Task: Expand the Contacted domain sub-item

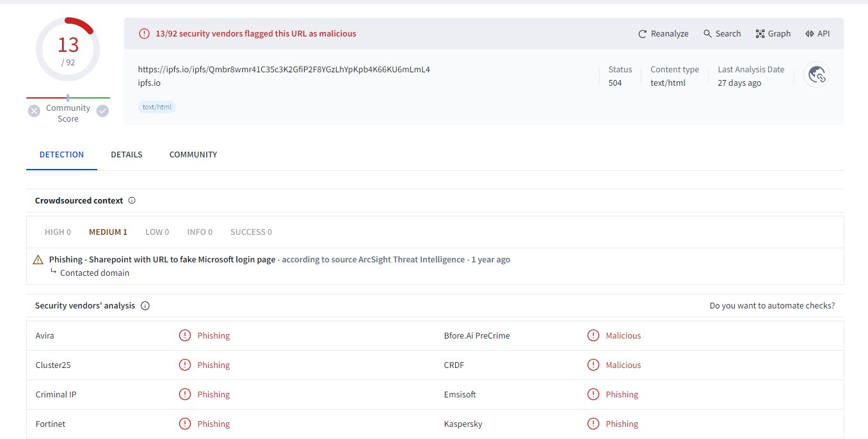Action: [94, 273]
